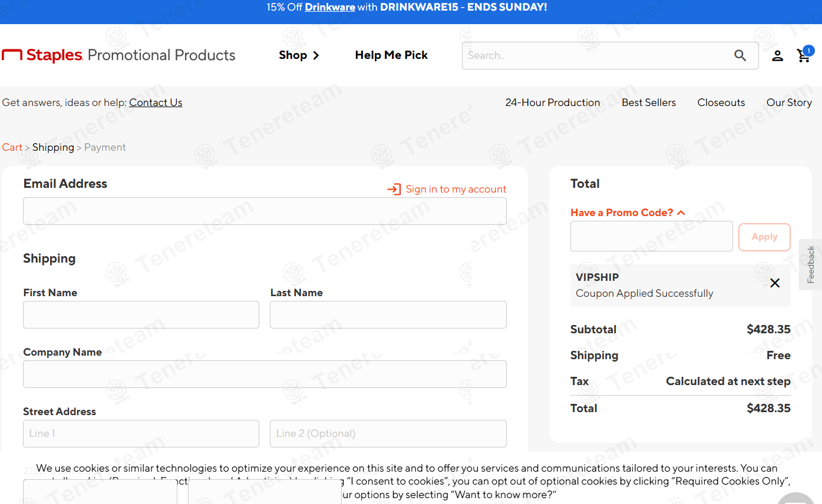Go to 24-Hour Production
The image size is (822, 504).
(x=552, y=102)
